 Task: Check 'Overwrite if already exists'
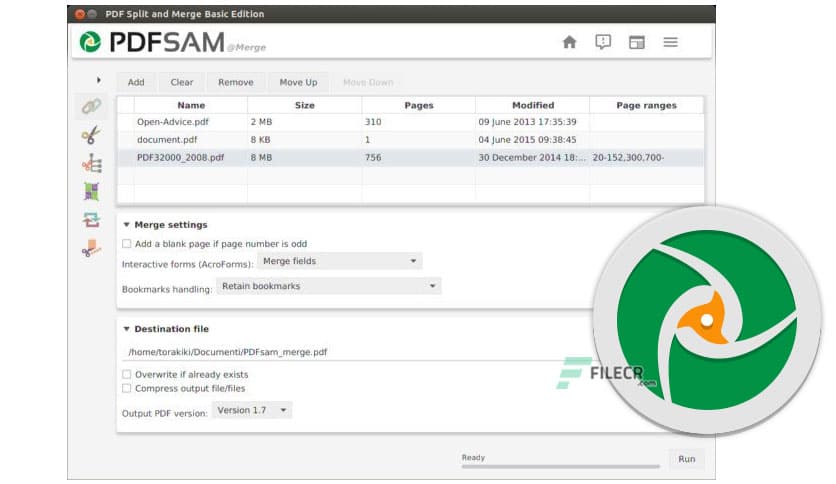tap(127, 374)
